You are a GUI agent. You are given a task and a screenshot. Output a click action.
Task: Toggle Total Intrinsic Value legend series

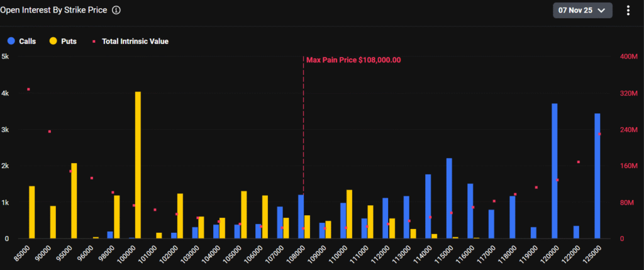[130, 41]
